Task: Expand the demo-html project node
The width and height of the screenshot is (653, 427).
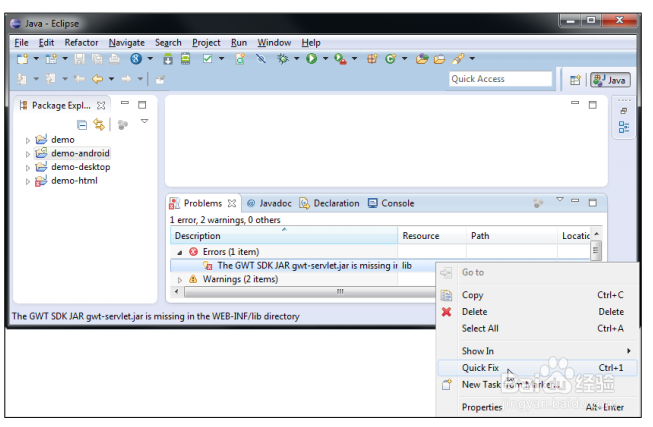Action: [27, 182]
